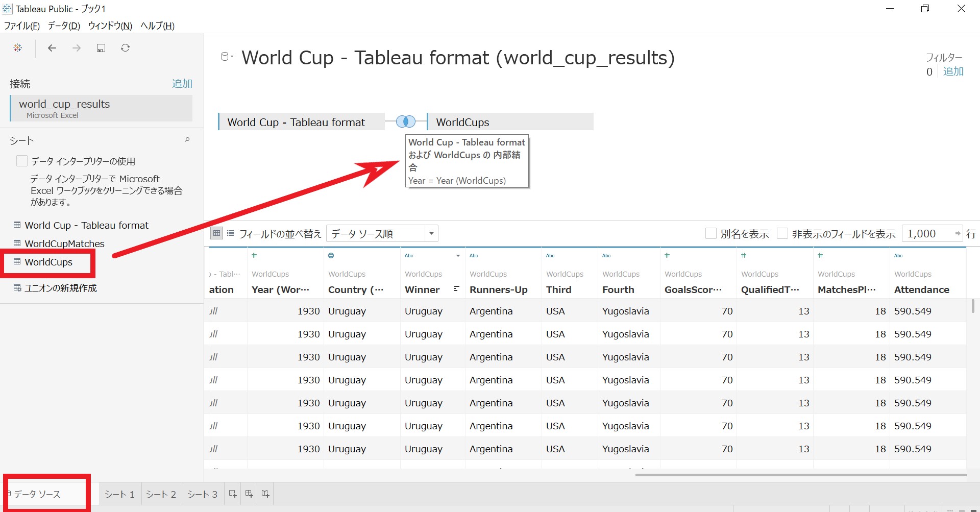Save the workbook using the save icon
The image size is (980, 512).
click(101, 47)
